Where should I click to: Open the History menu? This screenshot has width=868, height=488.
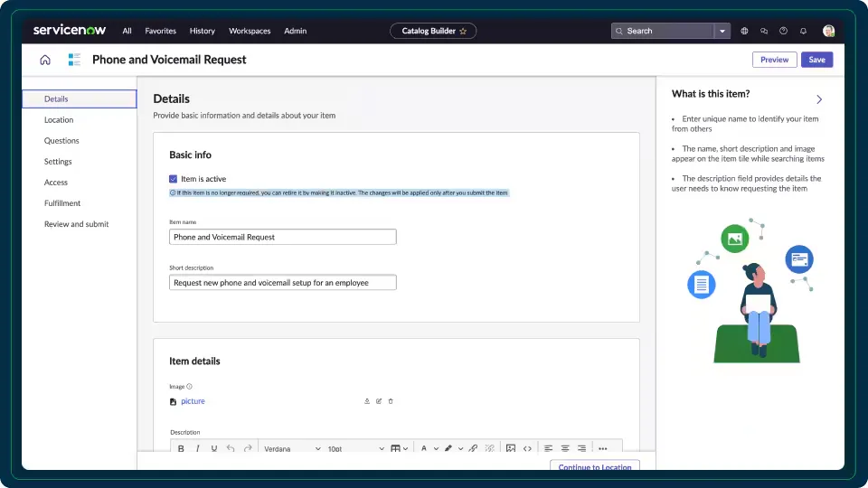point(202,31)
